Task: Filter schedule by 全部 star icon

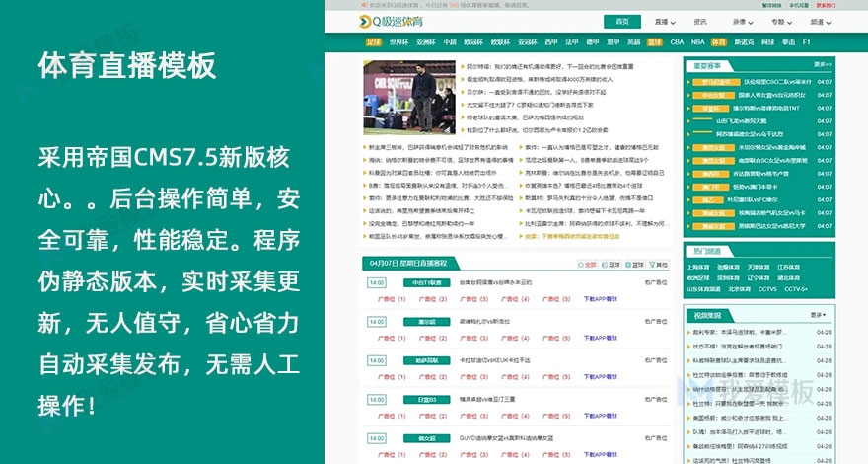Action: pos(587,265)
